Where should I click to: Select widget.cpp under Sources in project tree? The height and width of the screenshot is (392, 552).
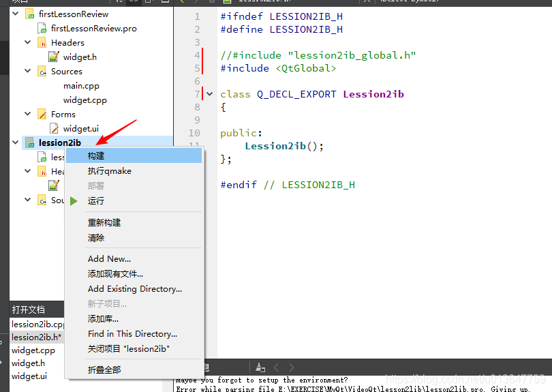(85, 100)
